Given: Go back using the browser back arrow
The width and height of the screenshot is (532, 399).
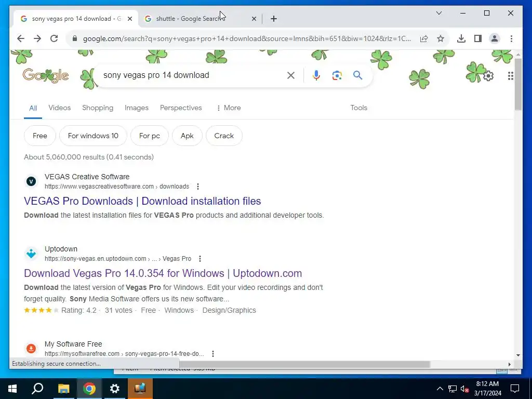Looking at the screenshot, I should [21, 38].
